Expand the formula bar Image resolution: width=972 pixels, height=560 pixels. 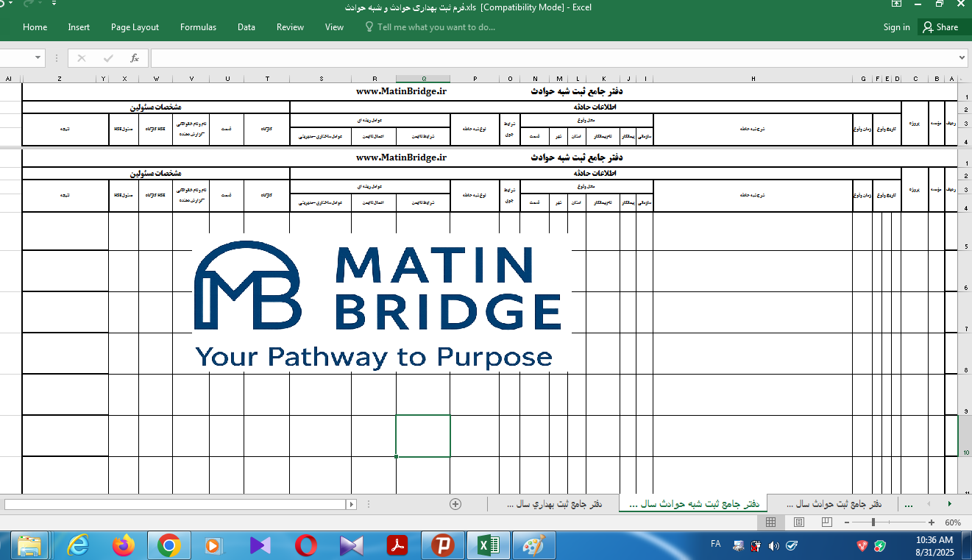pos(962,58)
